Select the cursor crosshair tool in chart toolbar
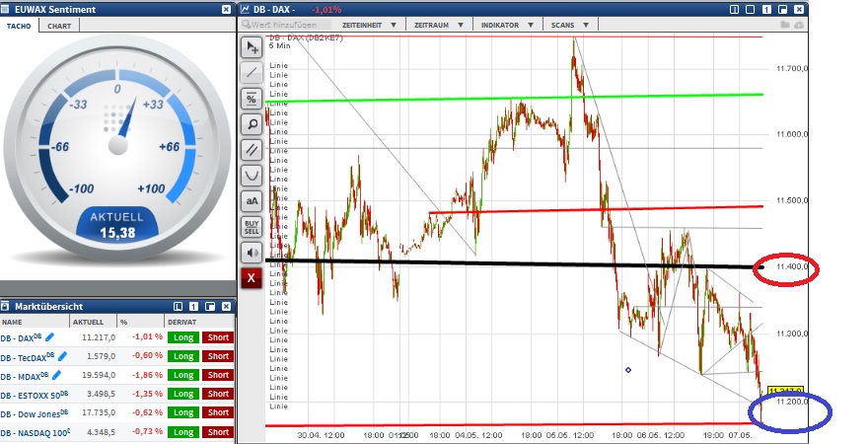The width and height of the screenshot is (868, 444). (x=252, y=47)
